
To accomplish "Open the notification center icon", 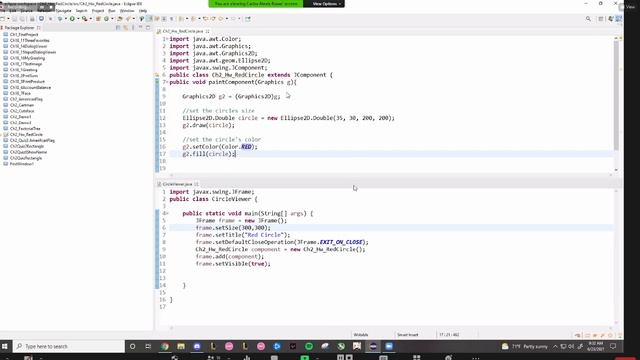I will [613, 346].
